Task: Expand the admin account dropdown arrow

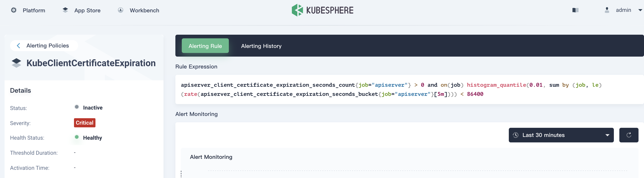Action: 640,10
